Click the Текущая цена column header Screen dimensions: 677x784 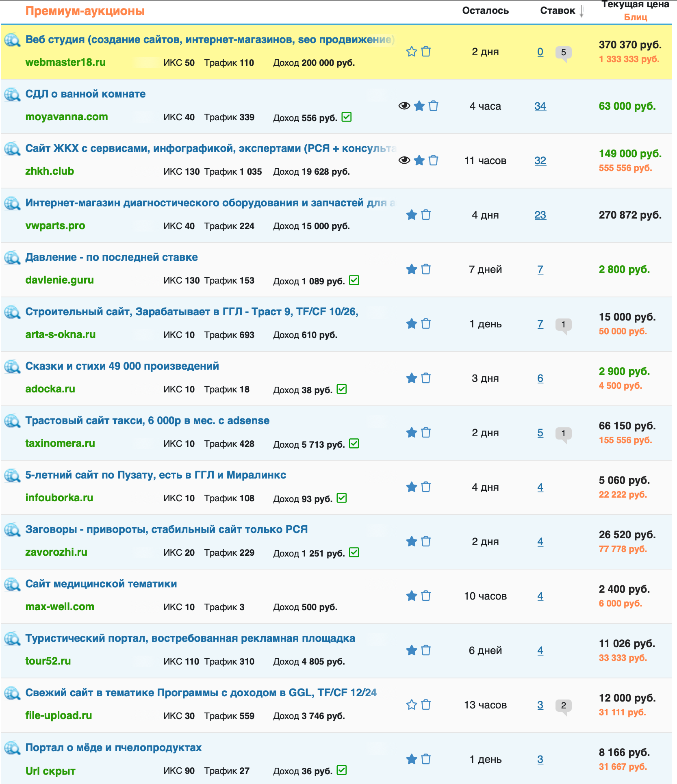pos(635,4)
